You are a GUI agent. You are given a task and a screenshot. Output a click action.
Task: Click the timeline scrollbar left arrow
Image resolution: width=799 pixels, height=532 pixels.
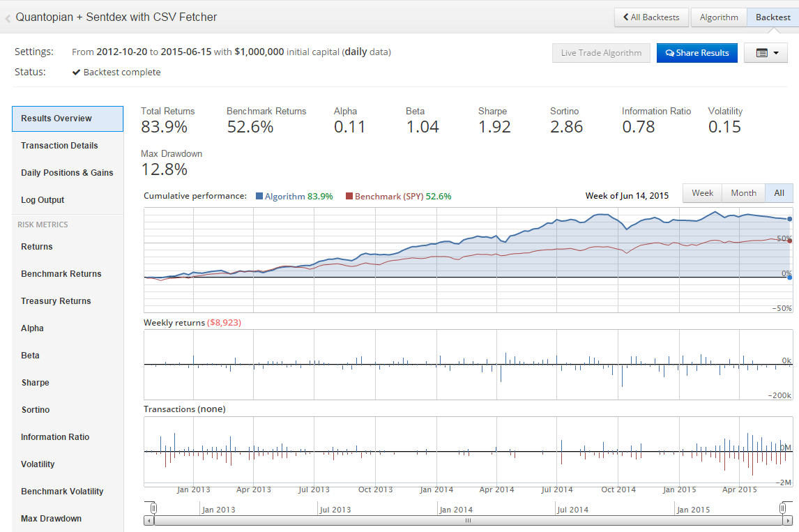149,520
